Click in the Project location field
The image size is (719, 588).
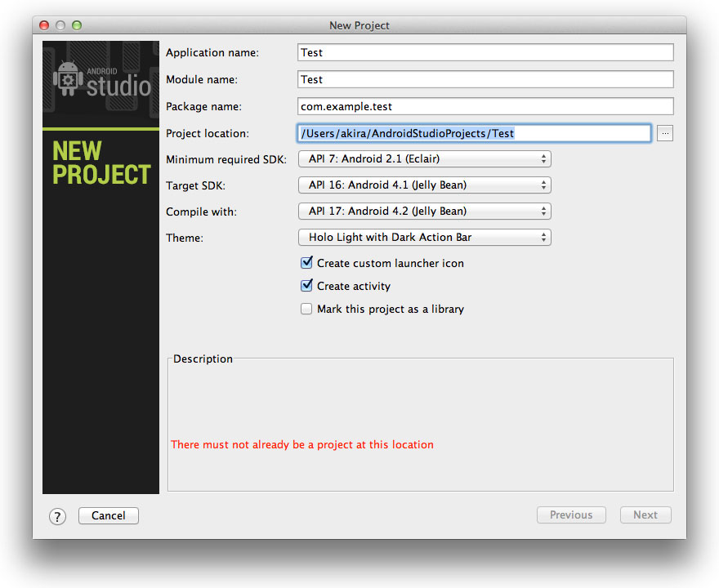[x=474, y=133]
